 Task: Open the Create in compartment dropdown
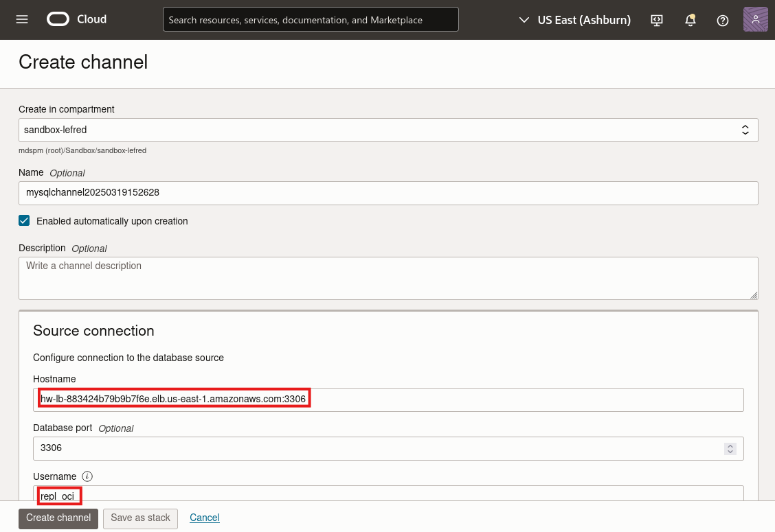pyautogui.click(x=388, y=130)
